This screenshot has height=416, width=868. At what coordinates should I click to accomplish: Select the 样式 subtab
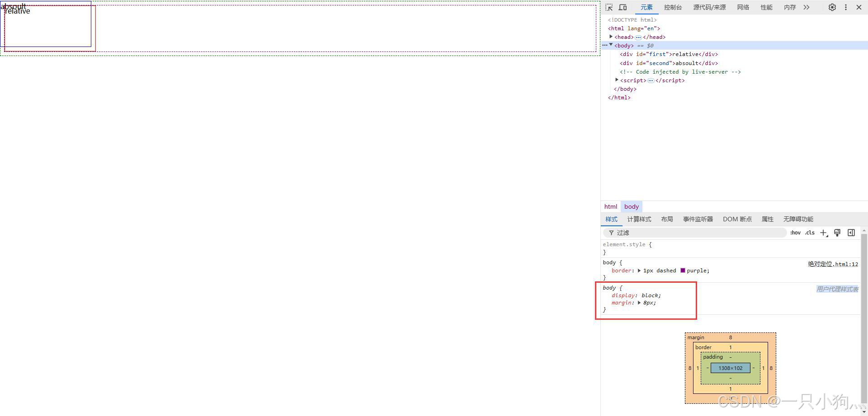pyautogui.click(x=611, y=219)
